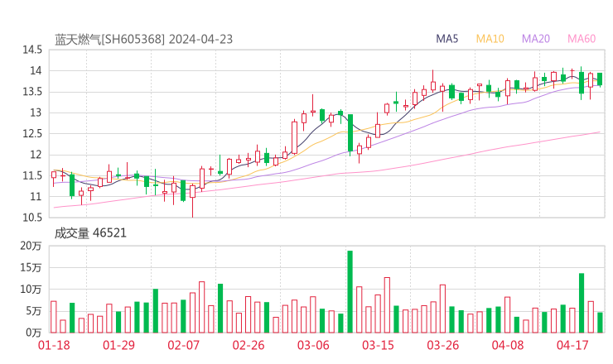
Task: Click the 01-29 date axis label
Action: [x=118, y=345]
